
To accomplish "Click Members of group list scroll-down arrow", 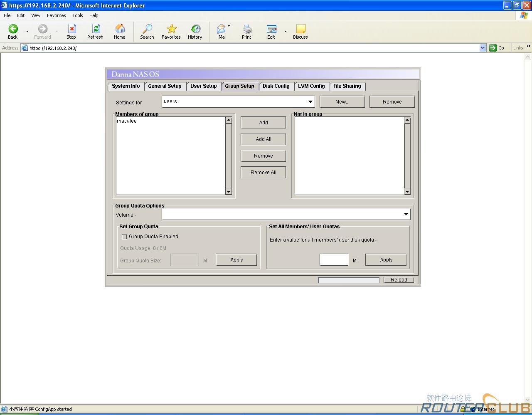I will tap(228, 191).
